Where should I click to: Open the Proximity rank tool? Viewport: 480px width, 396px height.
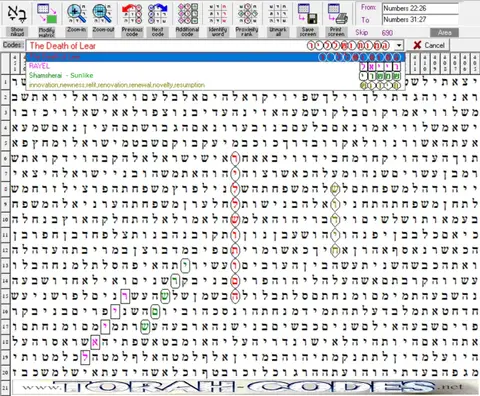tap(247, 14)
